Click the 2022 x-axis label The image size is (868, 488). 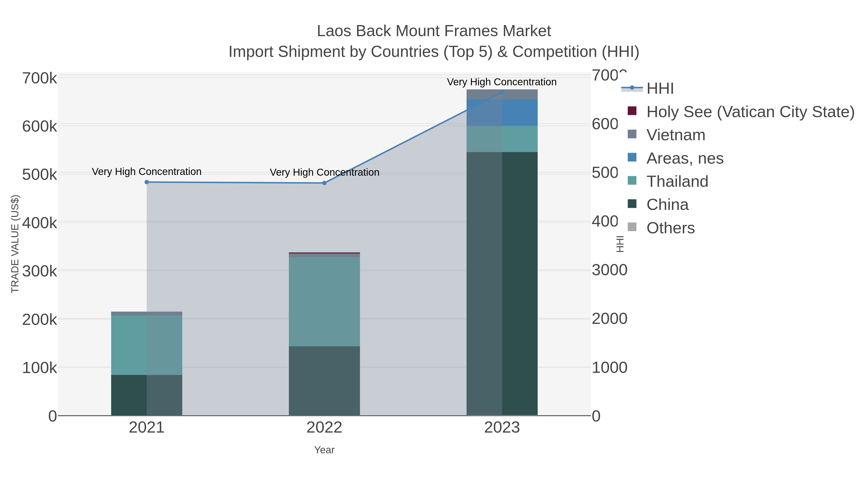pos(325,428)
